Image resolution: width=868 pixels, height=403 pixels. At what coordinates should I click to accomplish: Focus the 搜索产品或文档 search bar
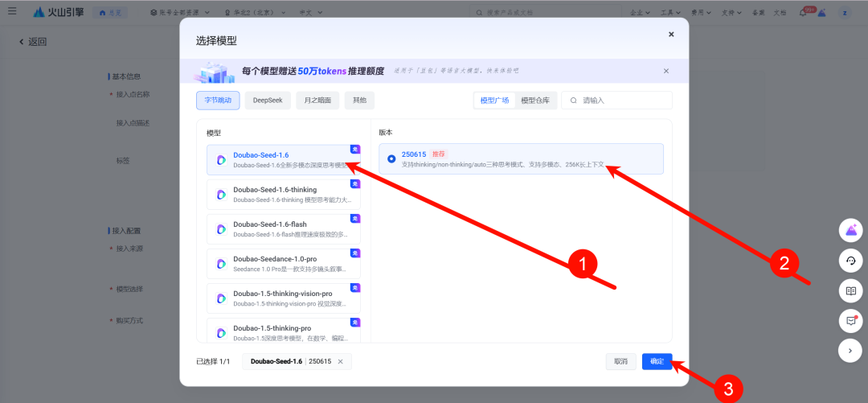(545, 12)
